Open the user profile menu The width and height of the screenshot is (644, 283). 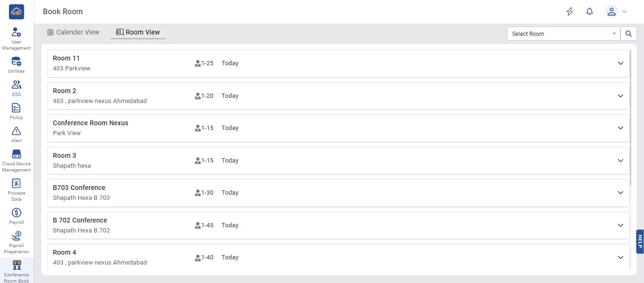pos(616,12)
